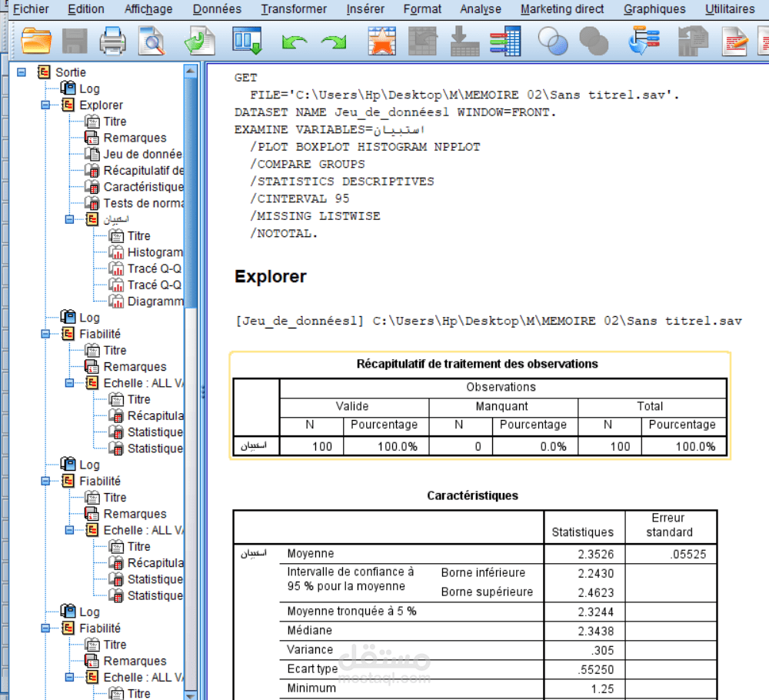Click the green Undo arrow
Viewport: 769px width, 700px height.
[x=295, y=42]
